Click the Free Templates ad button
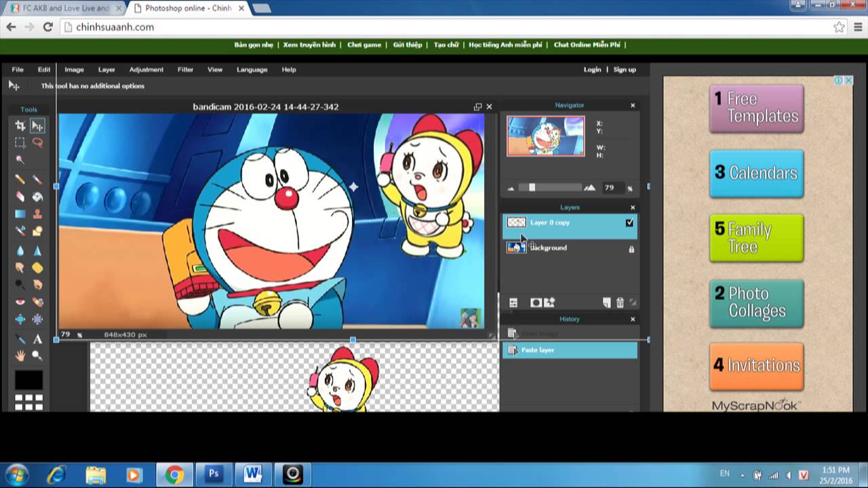868x488 pixels. pos(757,108)
